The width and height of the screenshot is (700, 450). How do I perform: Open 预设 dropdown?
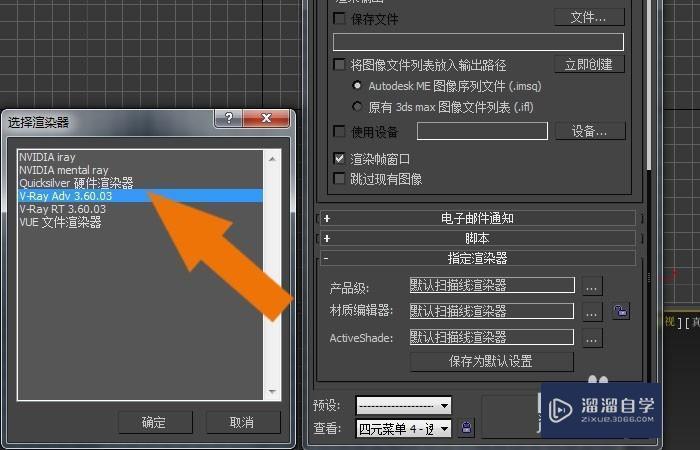(404, 406)
